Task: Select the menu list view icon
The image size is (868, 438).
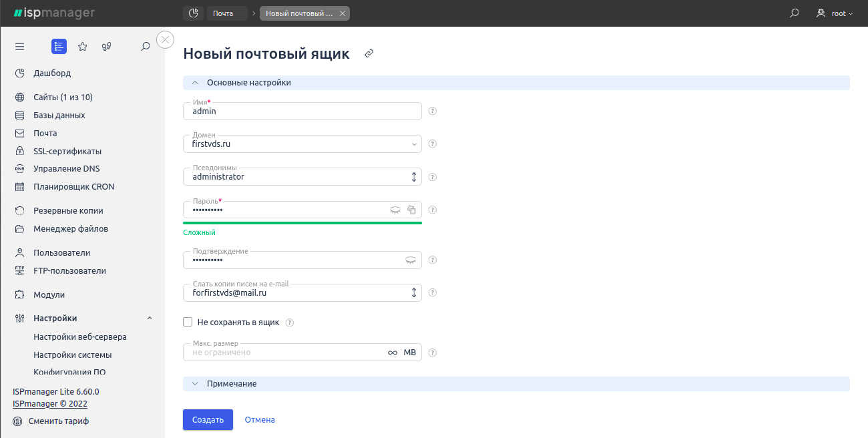Action: click(59, 47)
